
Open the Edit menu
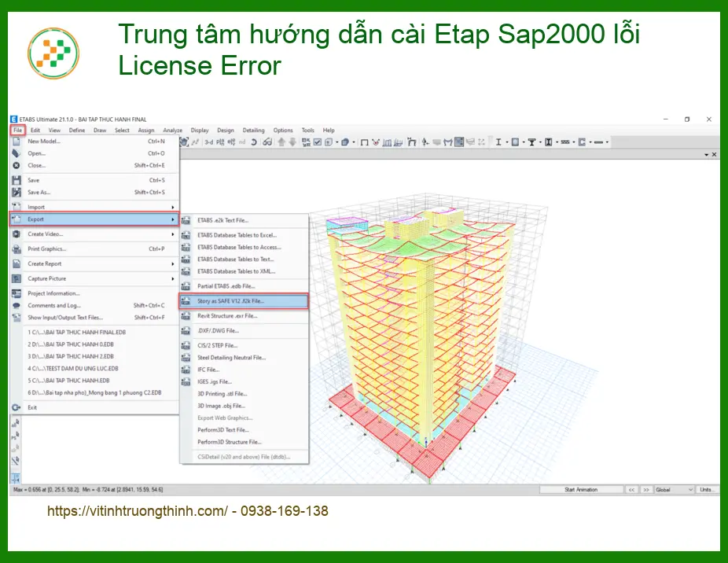point(35,131)
